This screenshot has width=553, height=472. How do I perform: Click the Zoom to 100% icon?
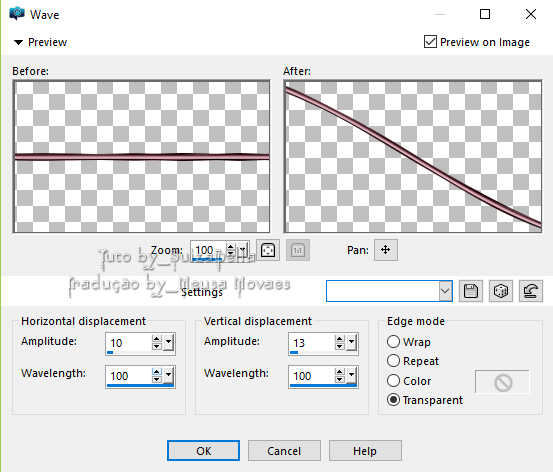point(298,250)
